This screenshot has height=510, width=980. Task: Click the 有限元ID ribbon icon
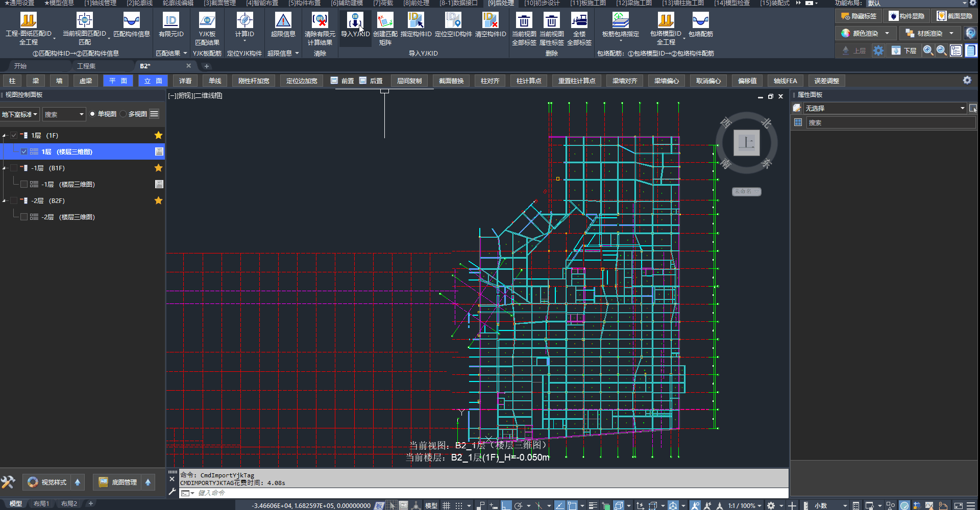click(170, 21)
